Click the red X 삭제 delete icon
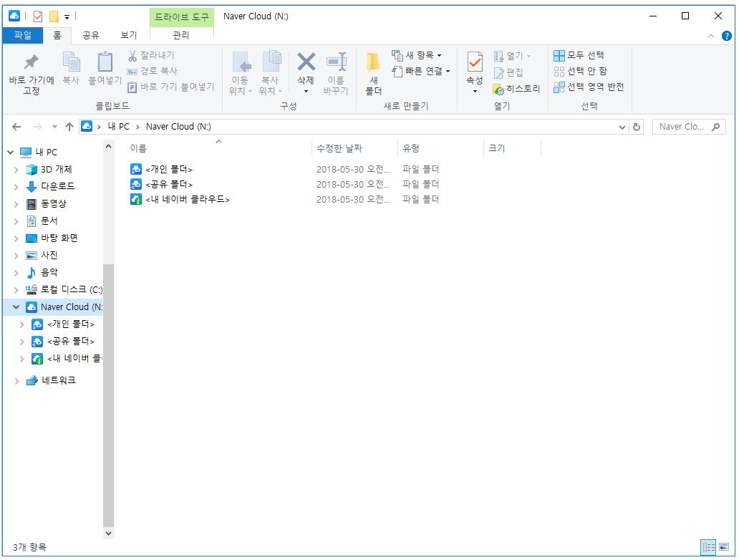739x560 pixels. (306, 62)
